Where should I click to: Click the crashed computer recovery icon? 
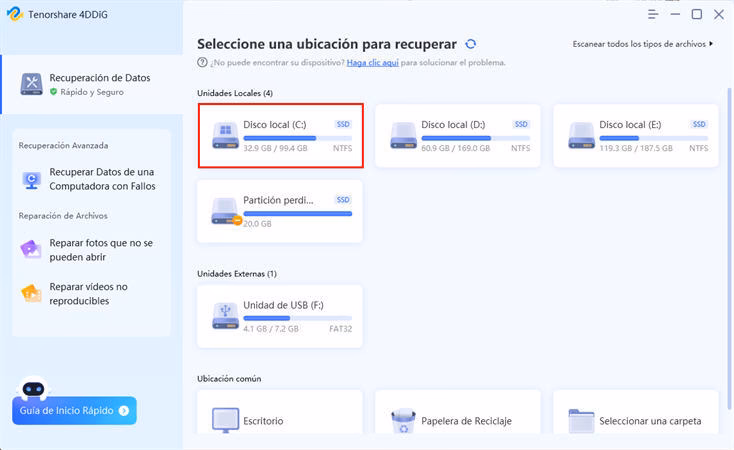click(x=31, y=180)
